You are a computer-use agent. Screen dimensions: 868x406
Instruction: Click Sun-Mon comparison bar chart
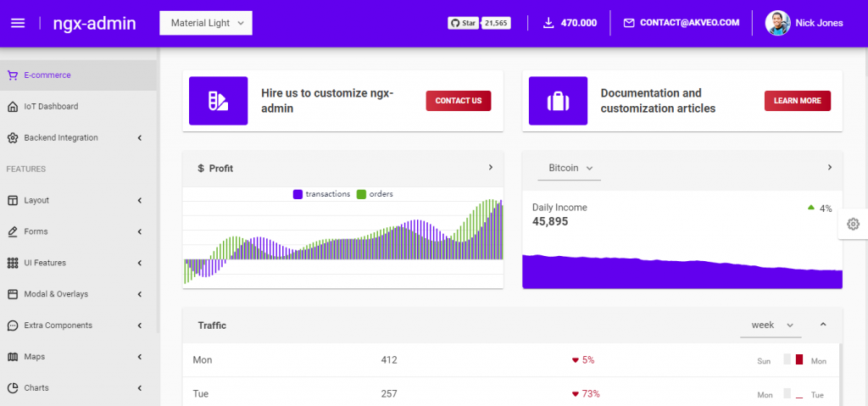coord(793,359)
